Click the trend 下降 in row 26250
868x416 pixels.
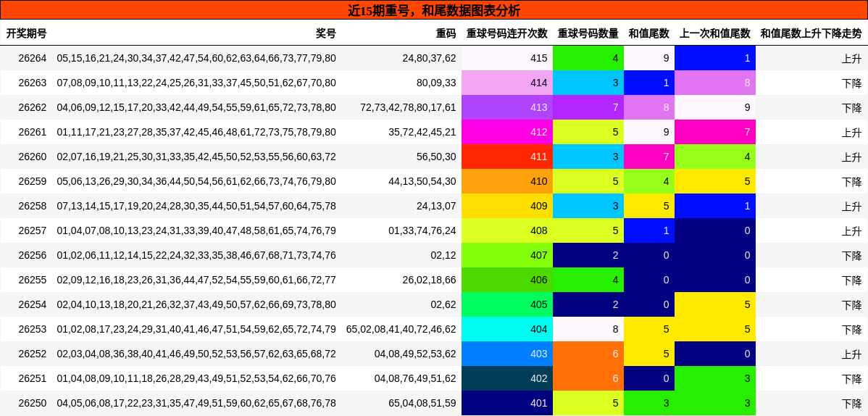tap(852, 403)
